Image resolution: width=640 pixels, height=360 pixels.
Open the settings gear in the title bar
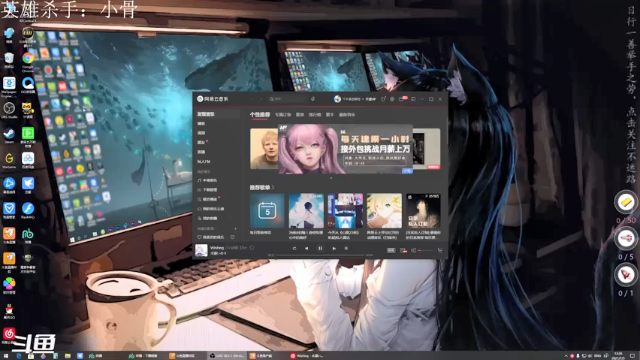click(x=392, y=99)
